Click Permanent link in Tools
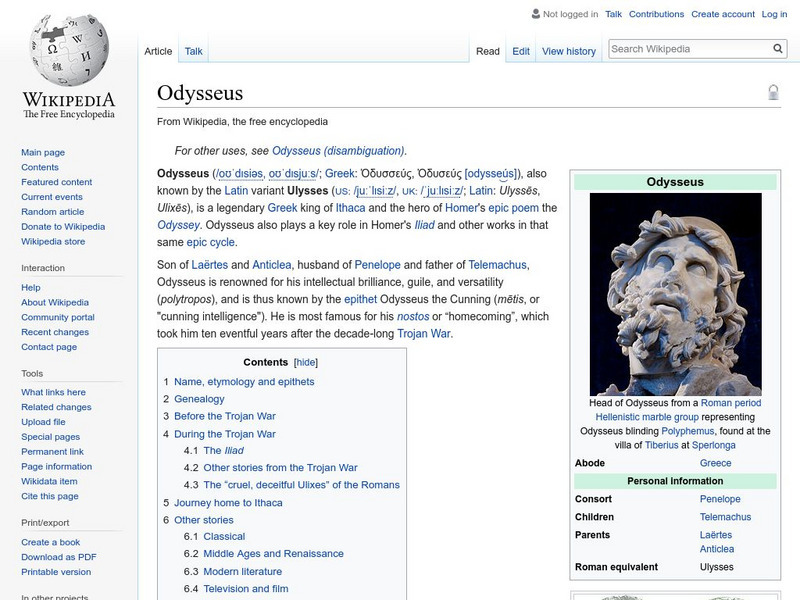Viewport: 800px width, 600px height. [x=52, y=451]
